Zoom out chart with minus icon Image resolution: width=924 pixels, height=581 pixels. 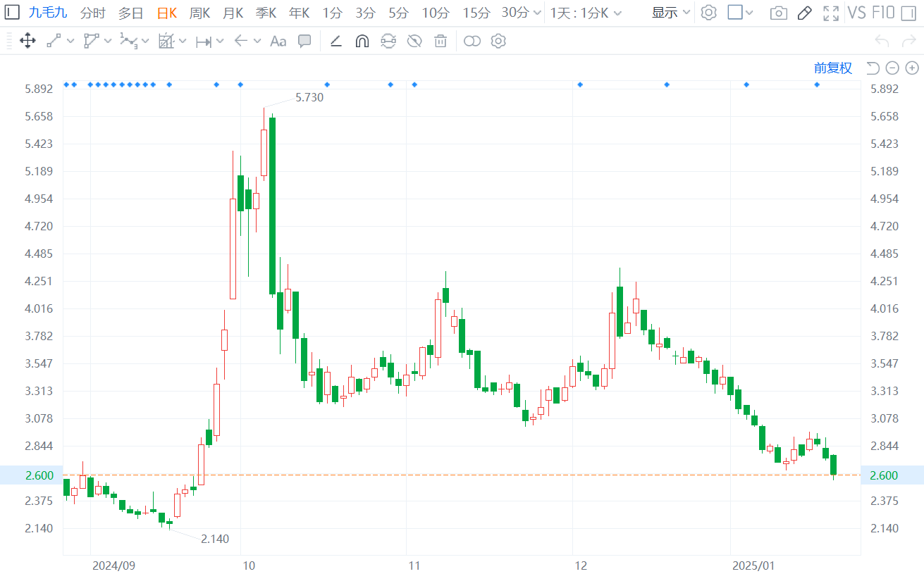[x=892, y=68]
